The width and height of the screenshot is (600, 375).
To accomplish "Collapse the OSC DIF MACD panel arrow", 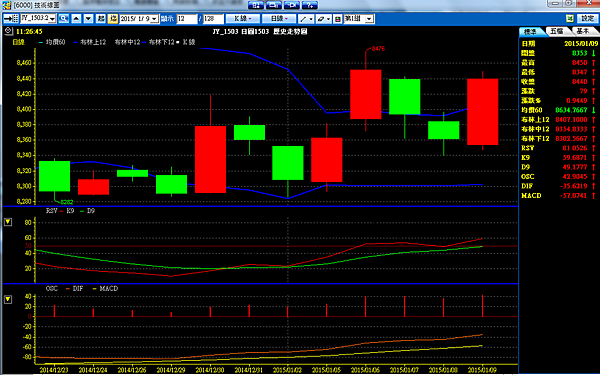I will 8,299.
